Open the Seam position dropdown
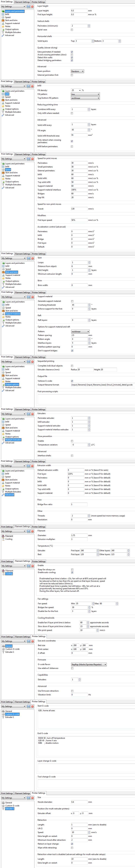The image size is (135, 868). tap(77, 71)
